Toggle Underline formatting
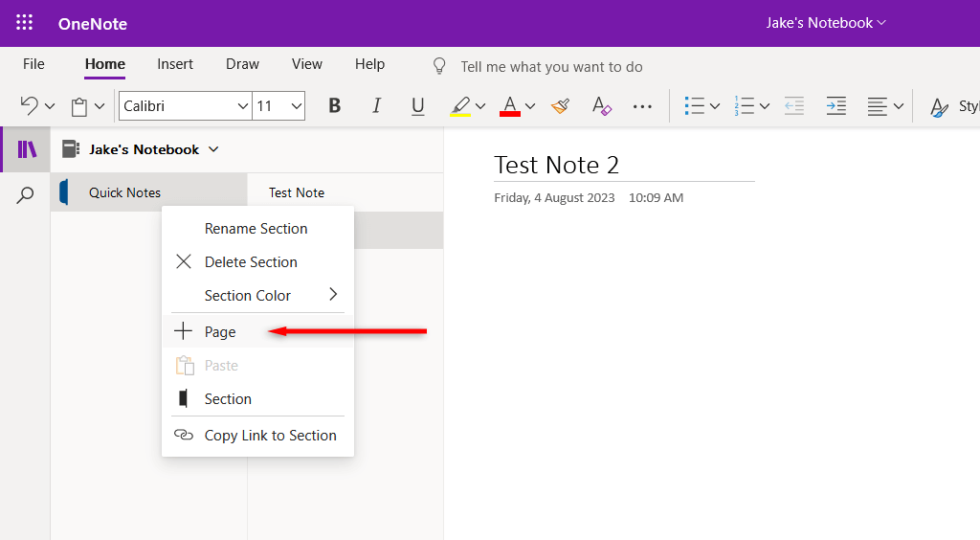 [417, 106]
